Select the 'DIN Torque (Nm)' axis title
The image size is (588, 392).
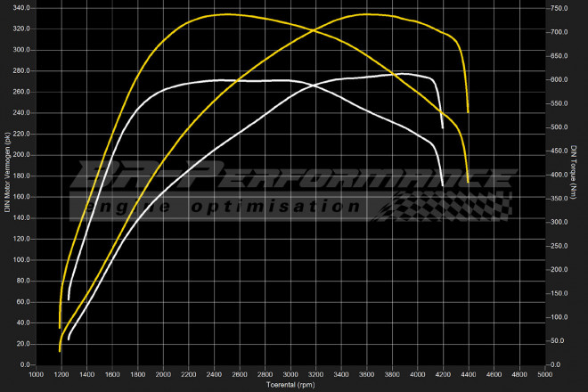575,185
